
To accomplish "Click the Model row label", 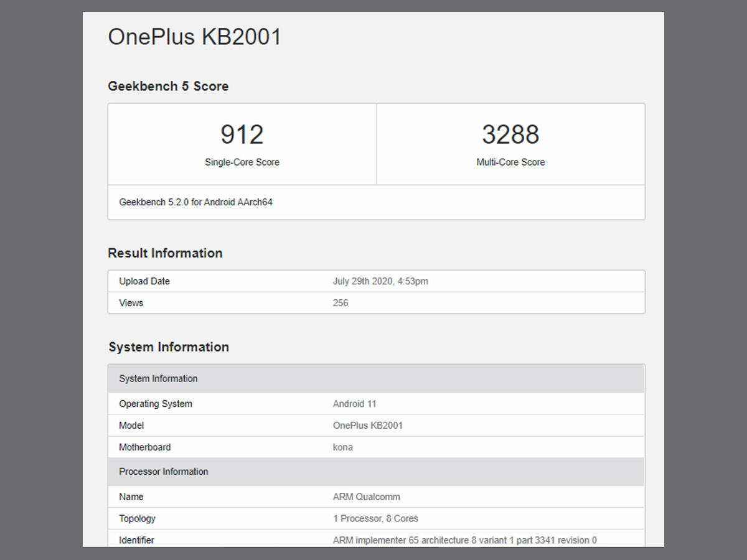I will click(131, 426).
